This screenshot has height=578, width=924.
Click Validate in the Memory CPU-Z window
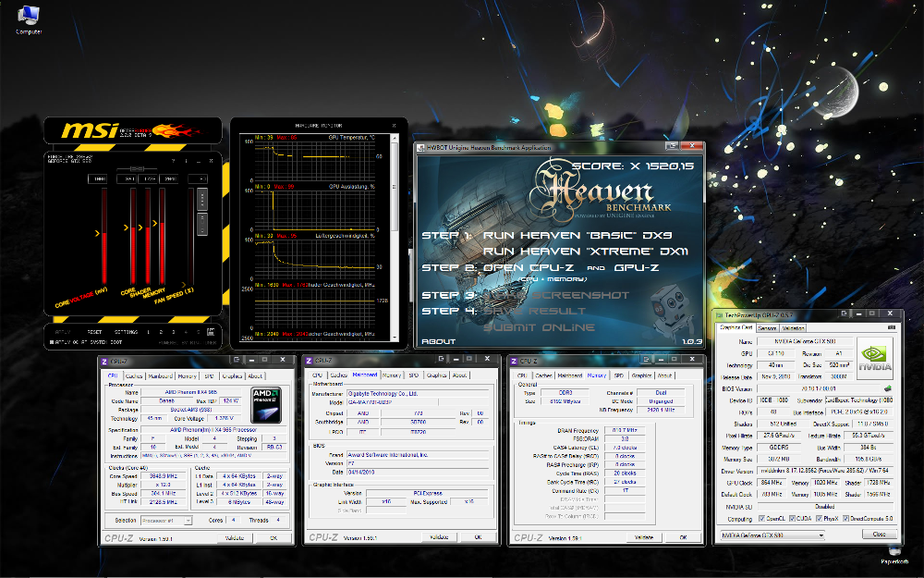643,537
